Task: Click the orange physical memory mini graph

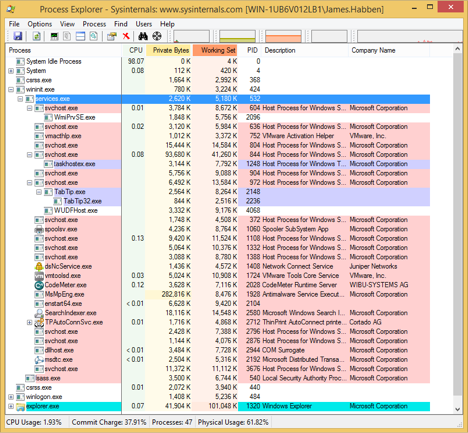Action: click(283, 36)
